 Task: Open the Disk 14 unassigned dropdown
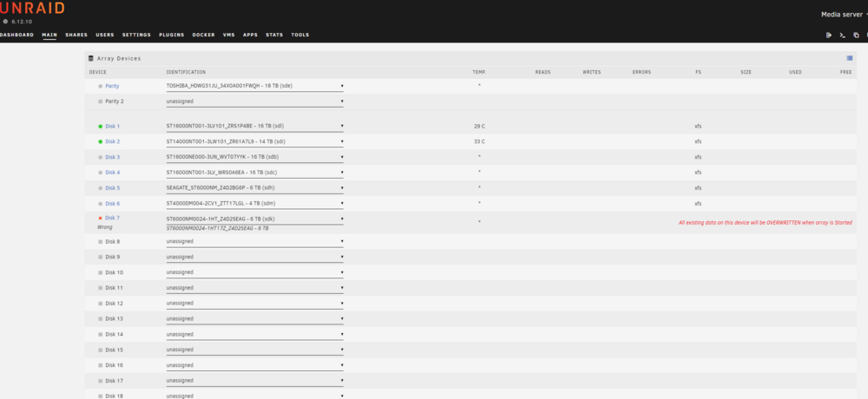coord(254,335)
